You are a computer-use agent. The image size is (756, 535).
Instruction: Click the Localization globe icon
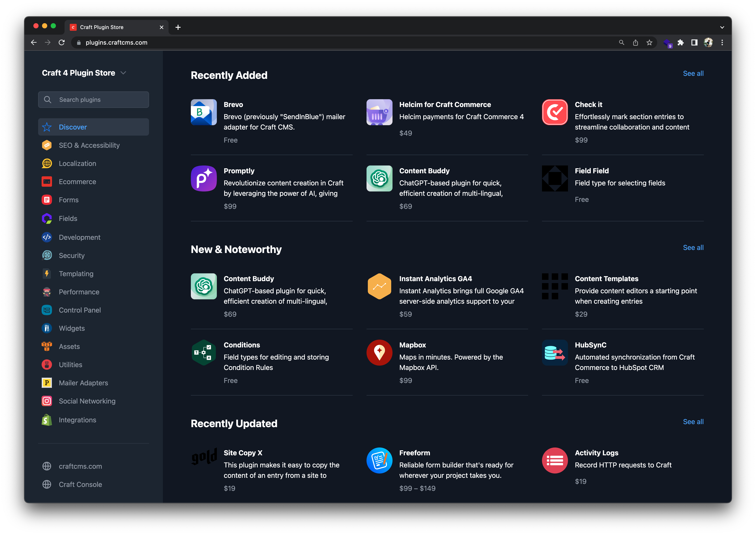click(x=47, y=163)
